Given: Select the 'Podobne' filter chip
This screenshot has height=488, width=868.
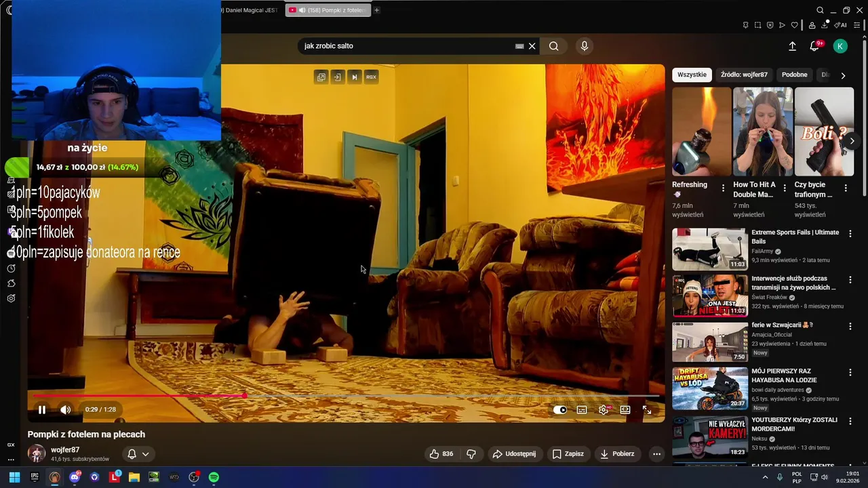Looking at the screenshot, I should click(794, 75).
